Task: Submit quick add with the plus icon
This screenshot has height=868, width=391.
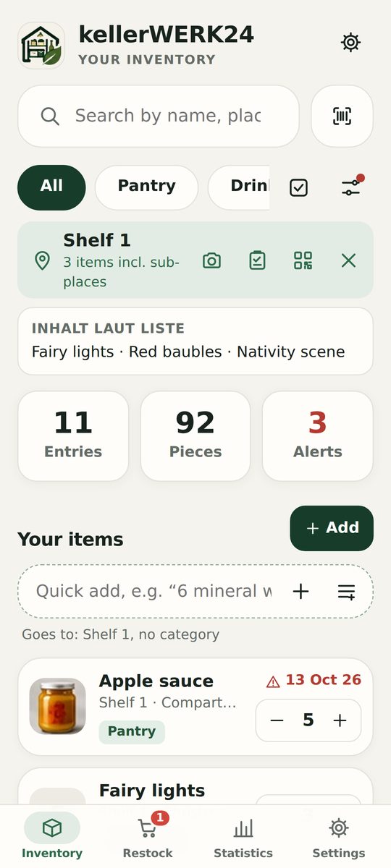Action: tap(300, 592)
